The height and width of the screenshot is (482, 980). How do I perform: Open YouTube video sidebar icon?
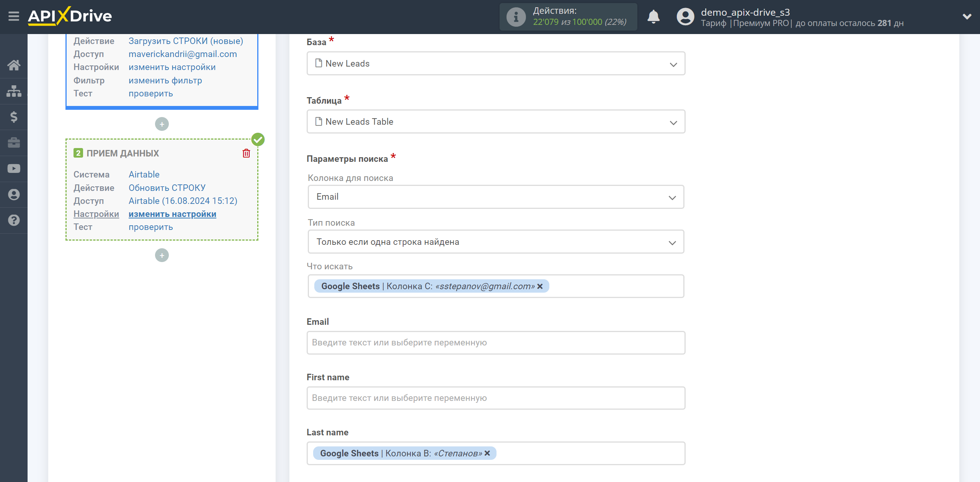[14, 169]
